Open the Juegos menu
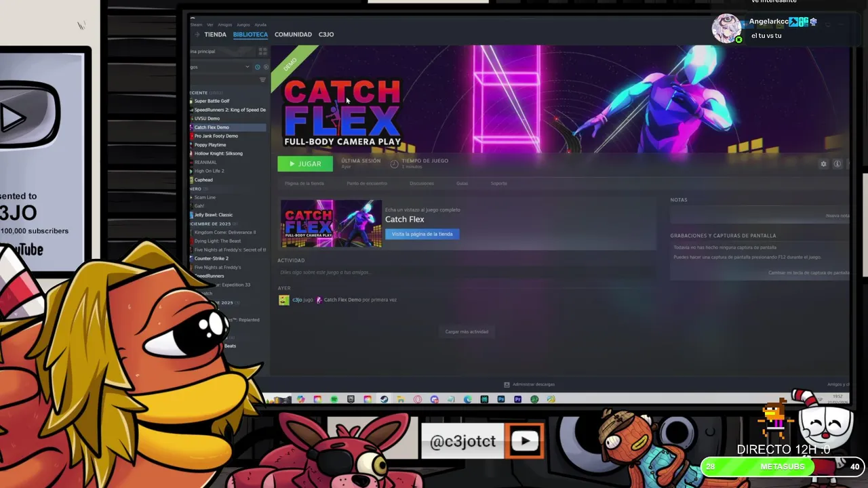This screenshot has width=868, height=488. tap(243, 24)
